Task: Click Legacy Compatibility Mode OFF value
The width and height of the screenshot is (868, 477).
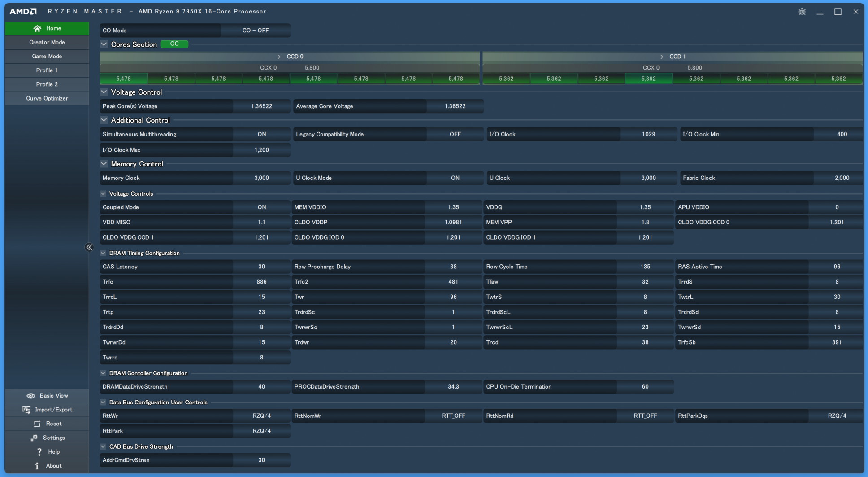Action: [455, 134]
